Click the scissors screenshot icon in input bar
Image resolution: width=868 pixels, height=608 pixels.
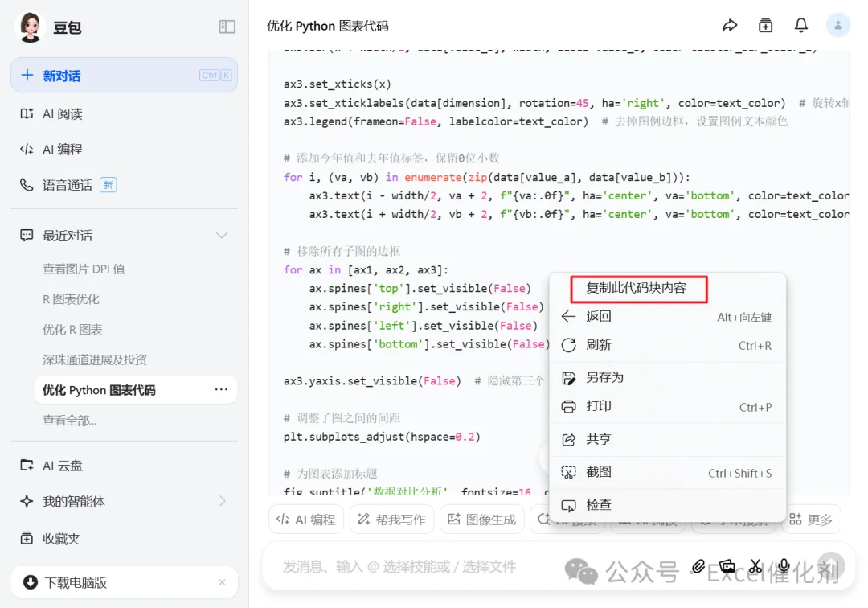tap(755, 566)
